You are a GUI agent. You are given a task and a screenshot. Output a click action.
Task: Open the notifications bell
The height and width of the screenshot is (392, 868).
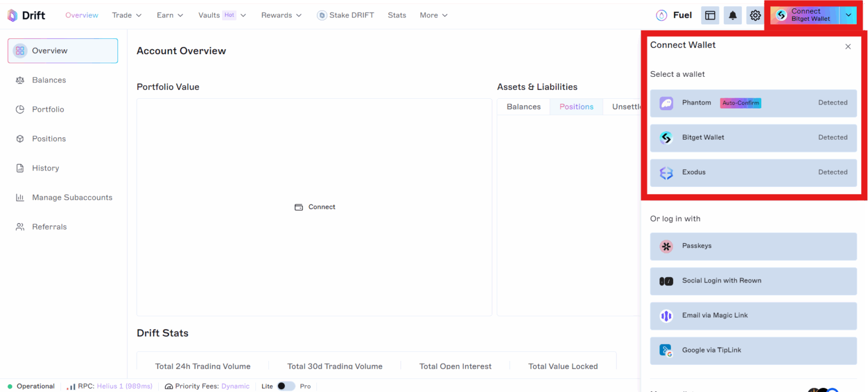[x=732, y=15]
